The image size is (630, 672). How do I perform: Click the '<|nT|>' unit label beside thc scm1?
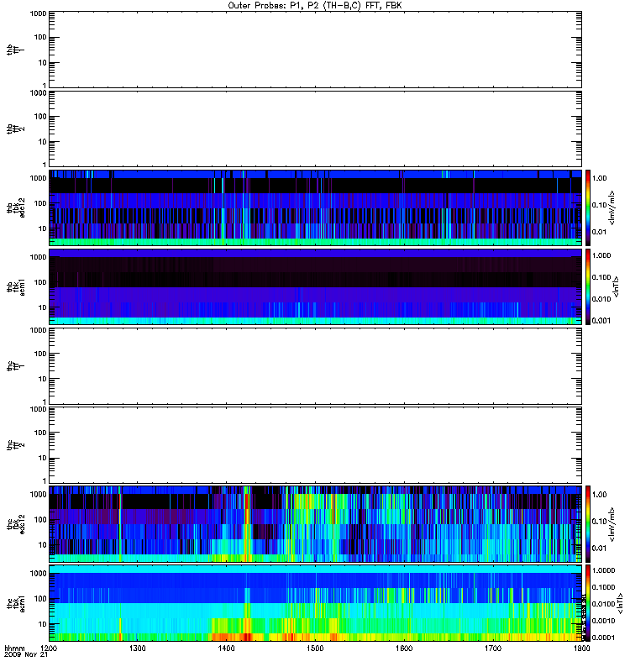coord(619,603)
